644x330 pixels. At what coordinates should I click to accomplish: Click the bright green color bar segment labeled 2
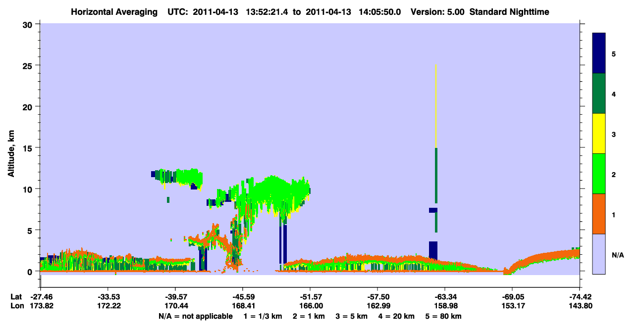click(x=599, y=174)
